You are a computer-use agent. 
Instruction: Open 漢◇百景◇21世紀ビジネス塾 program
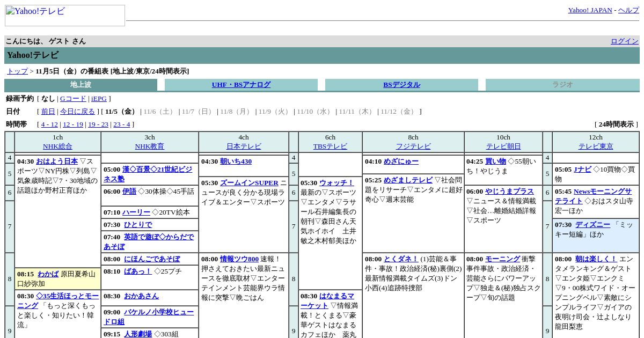pos(148,174)
